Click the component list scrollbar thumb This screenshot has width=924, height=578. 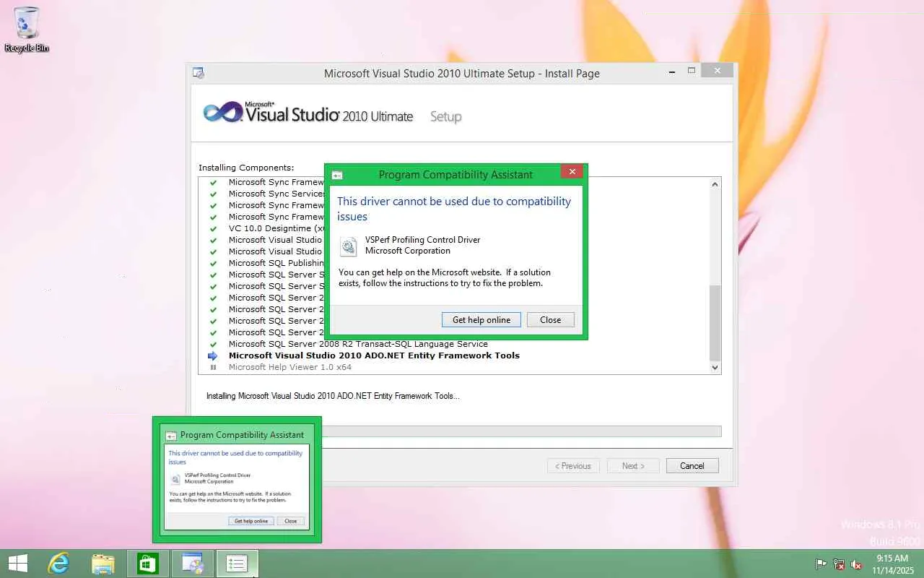715,323
